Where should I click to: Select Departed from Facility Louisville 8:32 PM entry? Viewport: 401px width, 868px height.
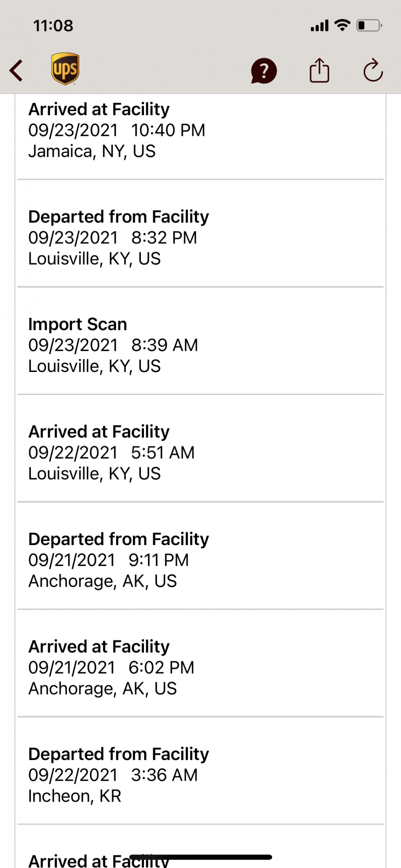pyautogui.click(x=200, y=237)
